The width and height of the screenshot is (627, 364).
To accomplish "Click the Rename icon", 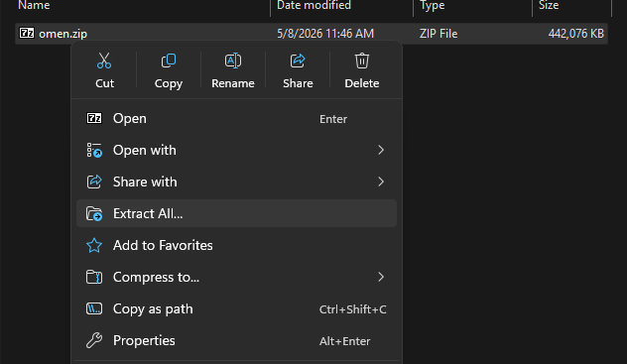I will 233,61.
